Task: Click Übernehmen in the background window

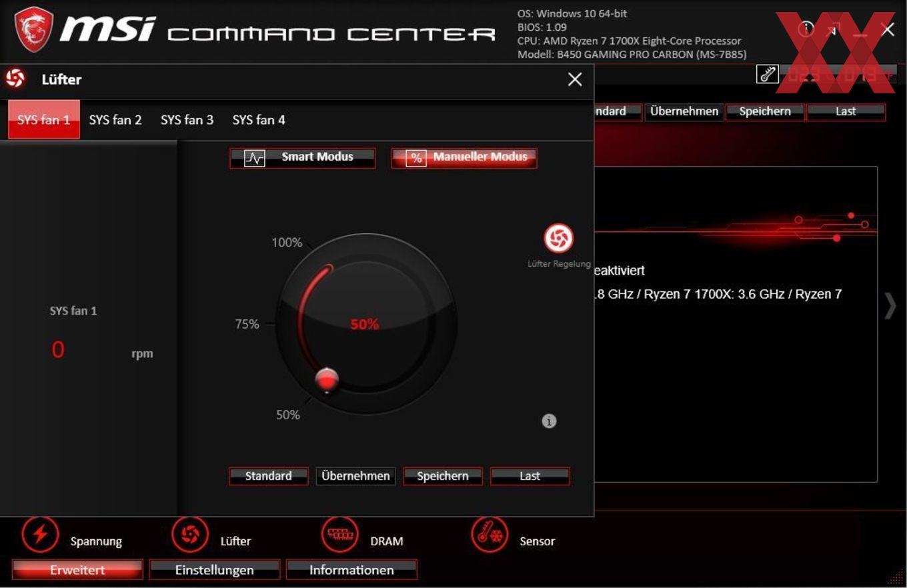Action: point(684,111)
